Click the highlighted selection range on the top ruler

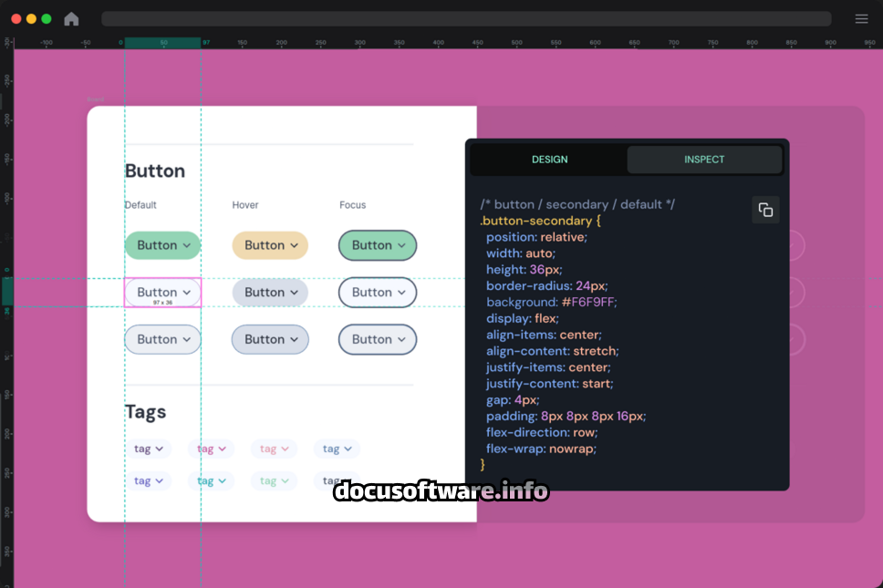pos(162,43)
